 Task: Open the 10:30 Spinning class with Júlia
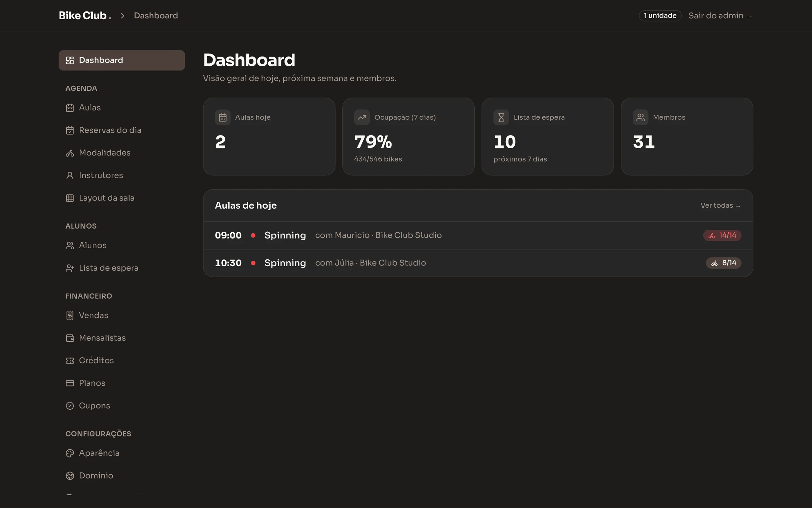[478, 263]
